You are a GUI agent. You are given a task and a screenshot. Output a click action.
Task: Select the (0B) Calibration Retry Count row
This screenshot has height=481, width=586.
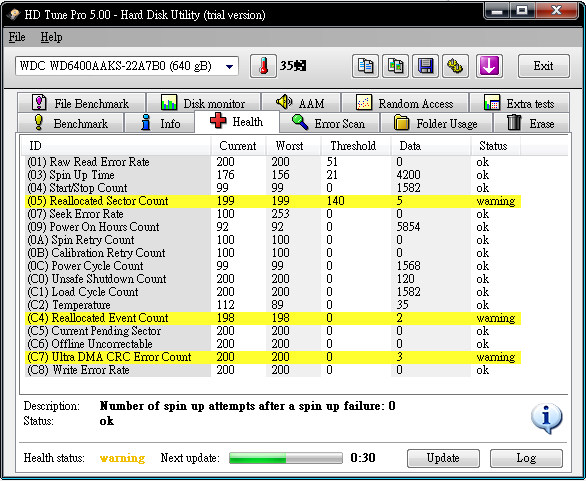pyautogui.click(x=273, y=253)
